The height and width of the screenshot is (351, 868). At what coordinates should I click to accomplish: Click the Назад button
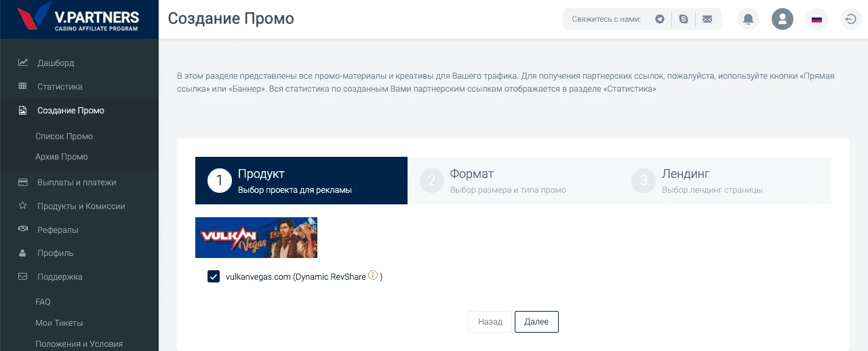(490, 322)
